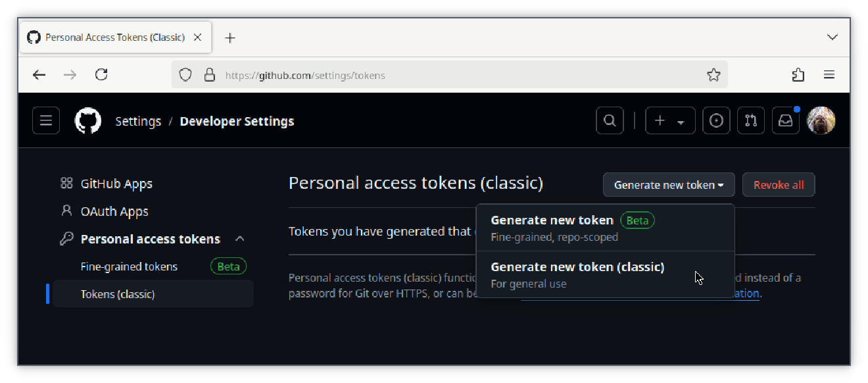Viewport: 868px width, 383px height.
Task: Click inside the browser address bar
Action: point(395,74)
